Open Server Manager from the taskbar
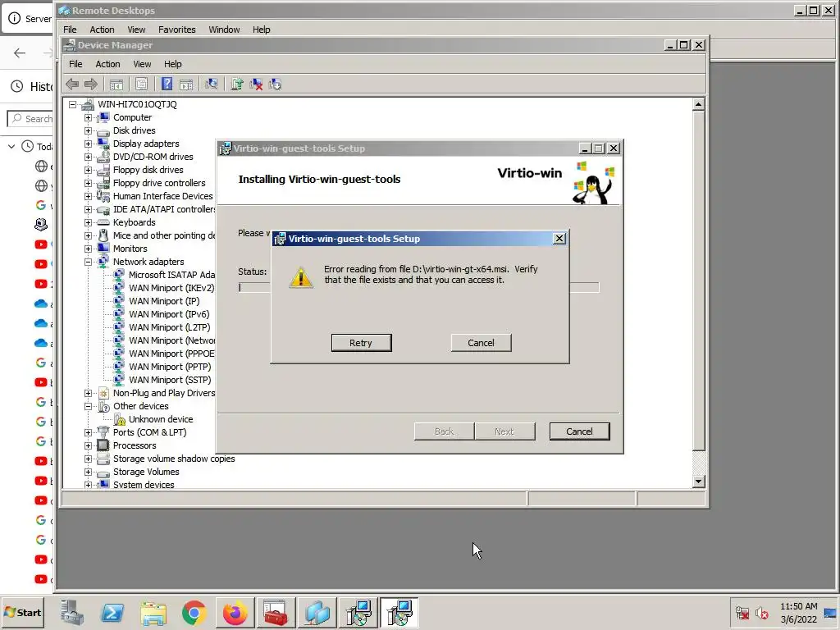This screenshot has width=840, height=630. pos(72,613)
